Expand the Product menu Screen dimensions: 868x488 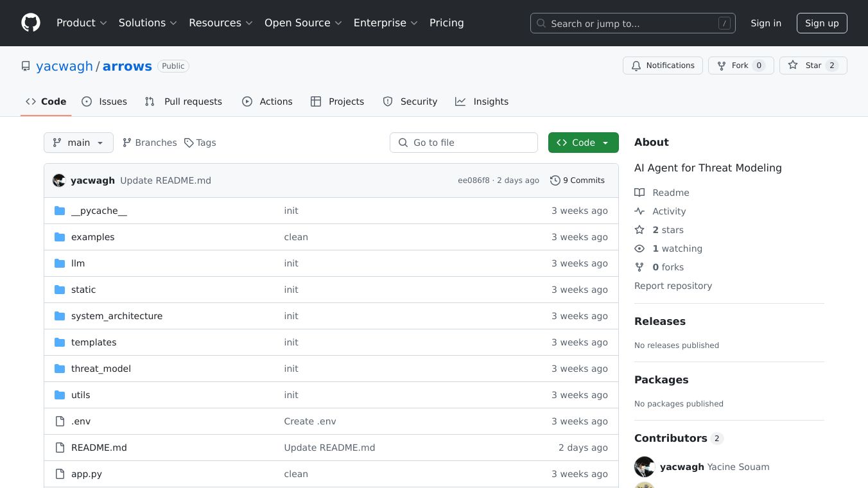click(x=82, y=23)
